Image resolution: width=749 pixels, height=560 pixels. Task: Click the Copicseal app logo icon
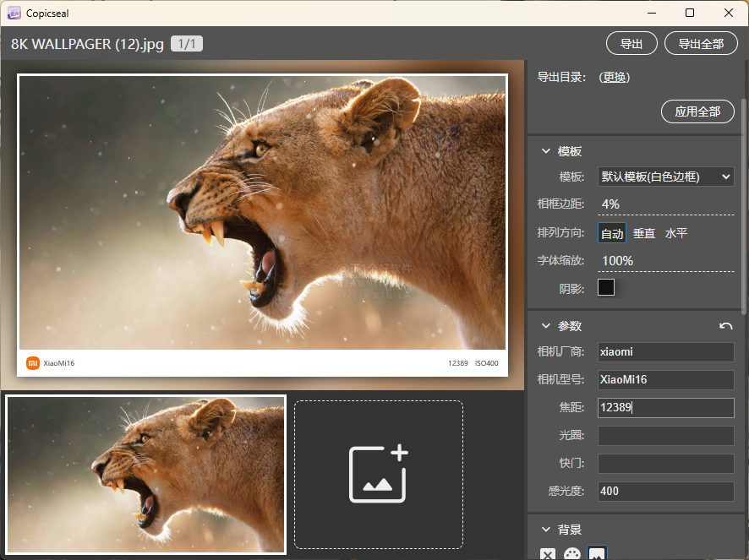coord(14,13)
